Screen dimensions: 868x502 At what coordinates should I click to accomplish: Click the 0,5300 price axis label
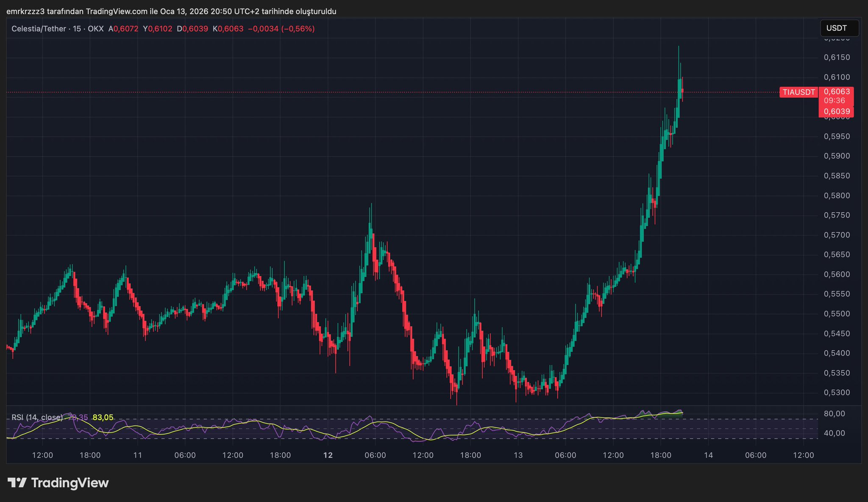[837, 393]
